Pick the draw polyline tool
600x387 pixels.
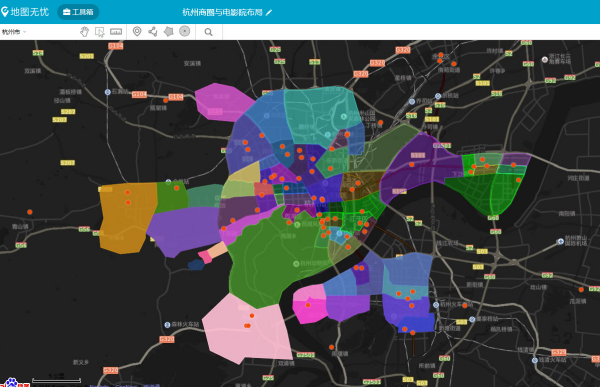pos(153,31)
